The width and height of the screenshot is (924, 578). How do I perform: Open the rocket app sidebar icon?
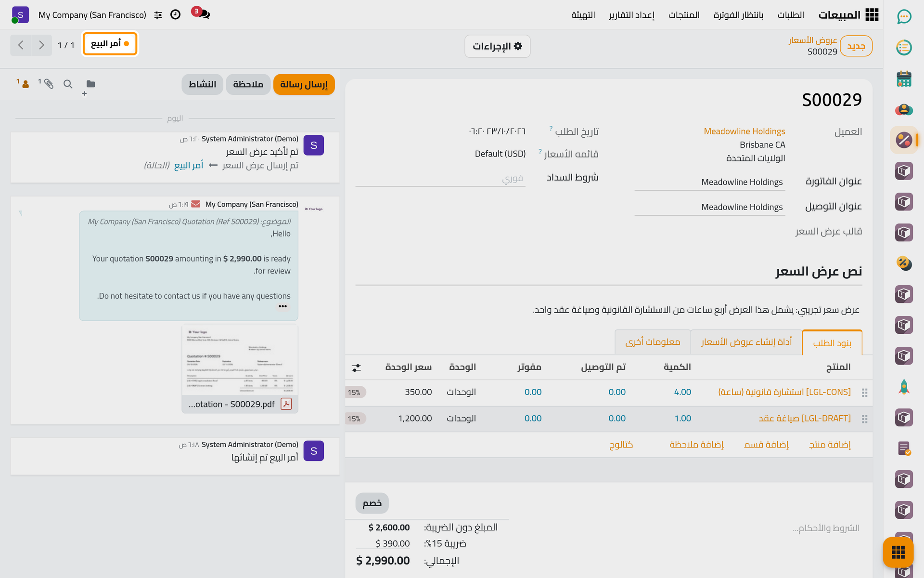pos(904,387)
